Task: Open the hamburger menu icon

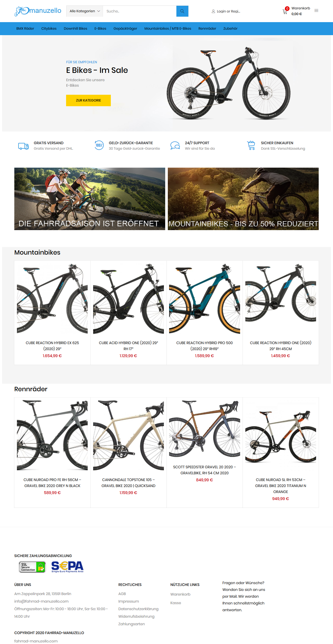Action: [x=316, y=11]
